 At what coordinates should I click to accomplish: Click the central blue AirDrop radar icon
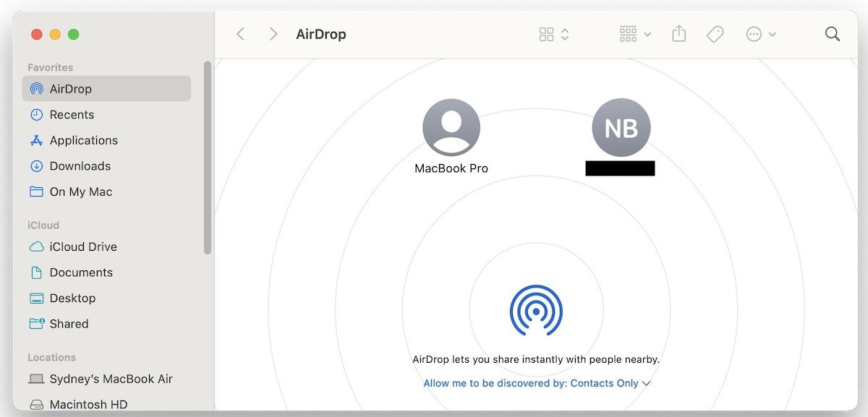(537, 312)
